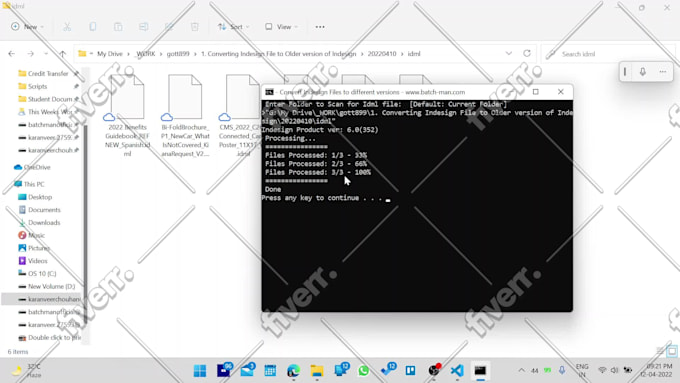The height and width of the screenshot is (383, 680).
Task: Open the See more ellipsis menu
Action: point(320,27)
